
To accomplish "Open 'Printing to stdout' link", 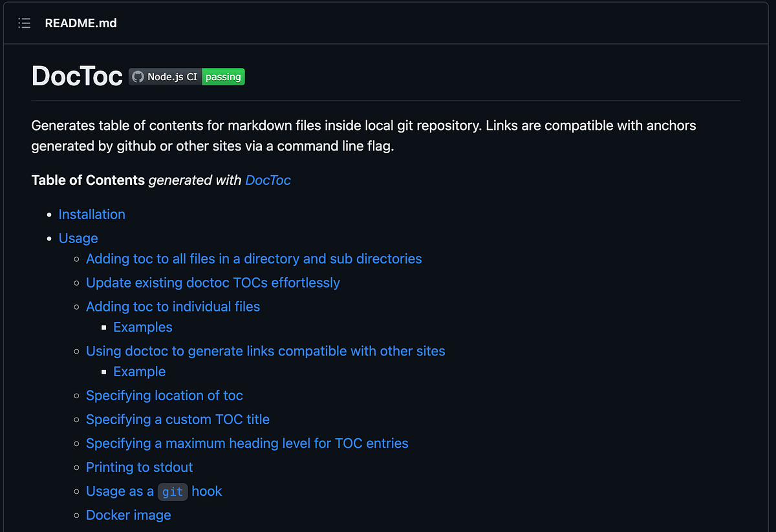I will click(139, 467).
